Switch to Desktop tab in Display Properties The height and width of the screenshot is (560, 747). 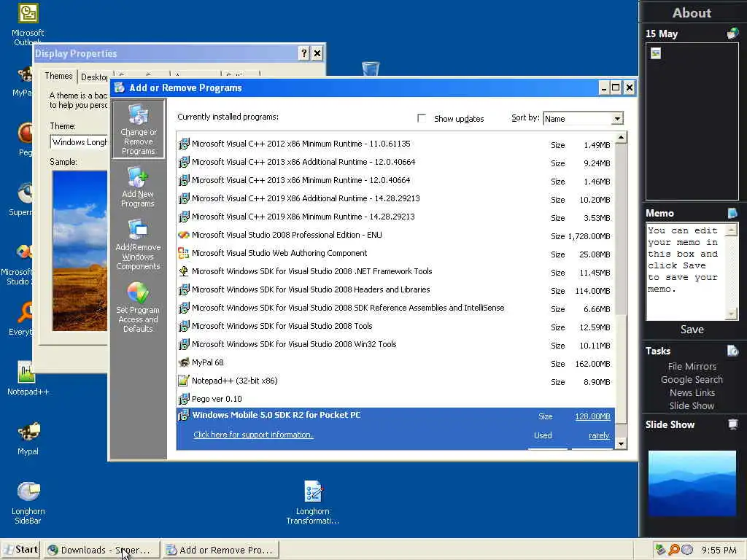(x=94, y=77)
